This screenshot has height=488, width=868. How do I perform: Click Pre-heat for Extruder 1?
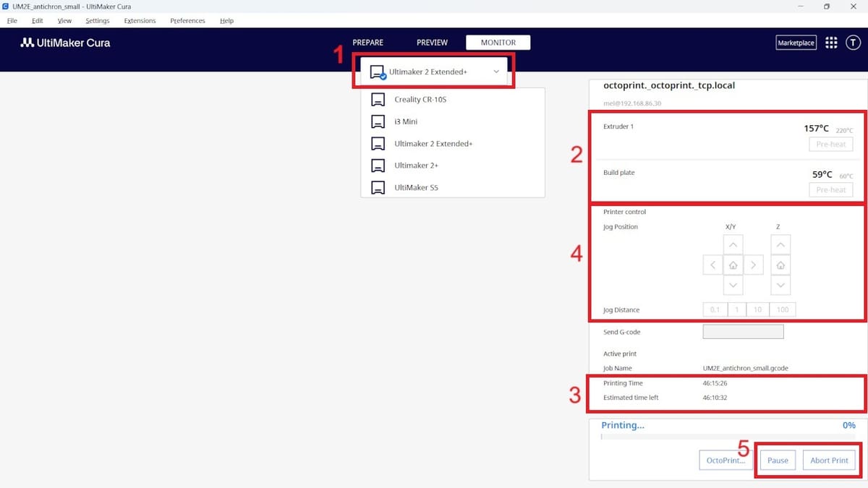coord(830,144)
